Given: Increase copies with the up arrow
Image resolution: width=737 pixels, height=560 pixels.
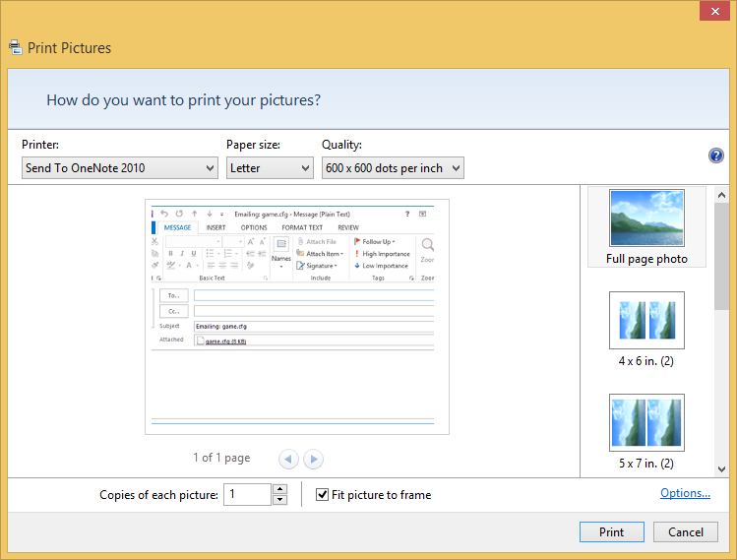Looking at the screenshot, I should 279,489.
